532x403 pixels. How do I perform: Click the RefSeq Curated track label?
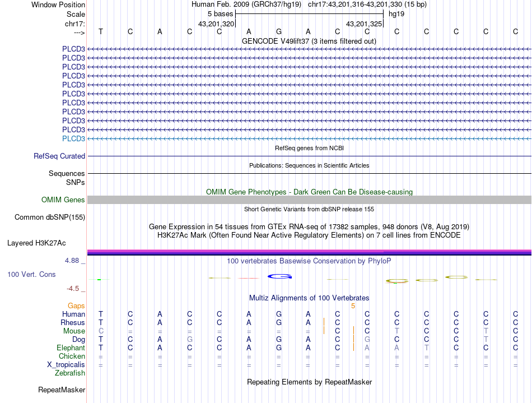tap(59, 156)
